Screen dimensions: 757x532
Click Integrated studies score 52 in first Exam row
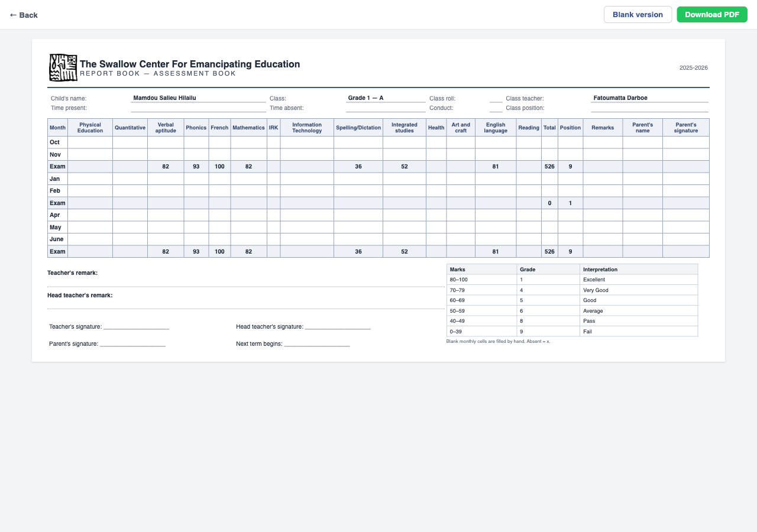click(405, 167)
